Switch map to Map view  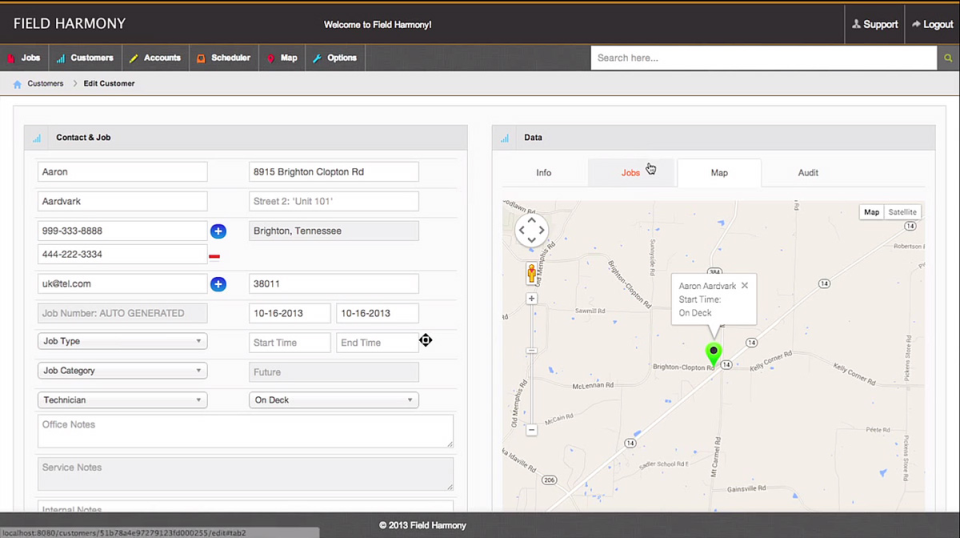coord(872,212)
